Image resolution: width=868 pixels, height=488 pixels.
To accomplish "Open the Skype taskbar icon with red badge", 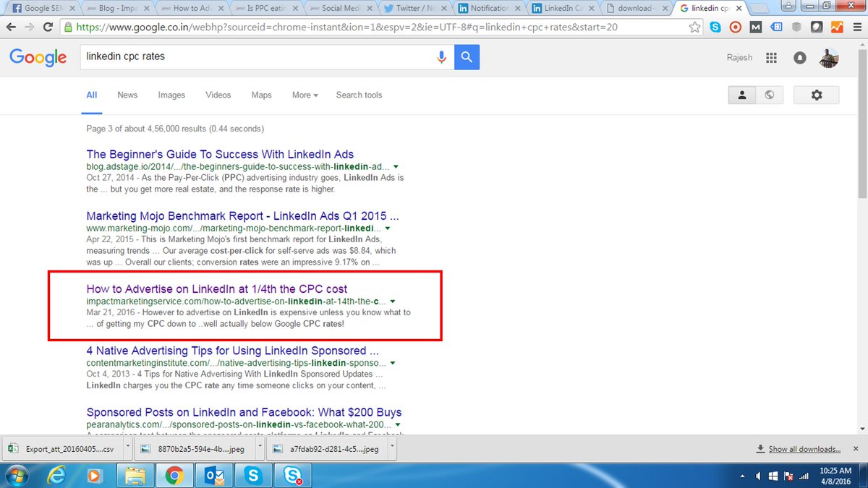I will (294, 475).
